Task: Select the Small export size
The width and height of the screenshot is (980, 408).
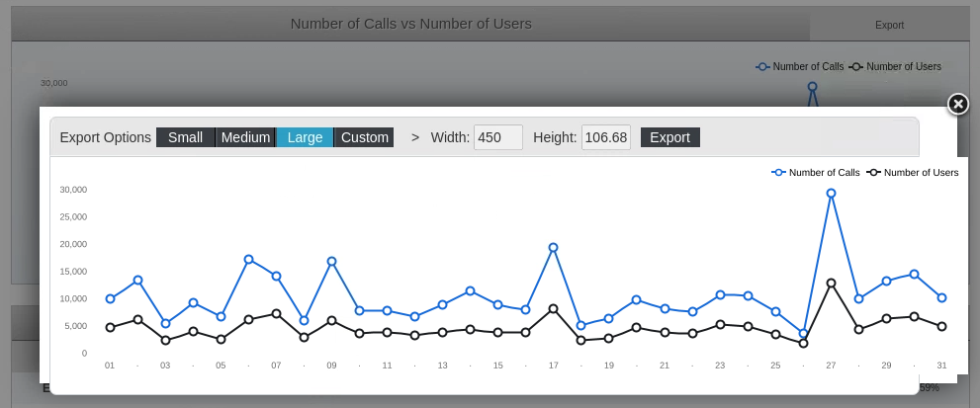Action: tap(185, 137)
